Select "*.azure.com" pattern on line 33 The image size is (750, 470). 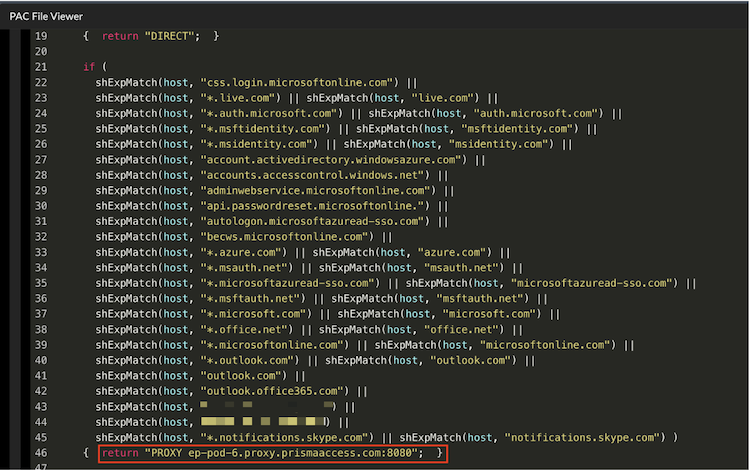click(x=243, y=252)
